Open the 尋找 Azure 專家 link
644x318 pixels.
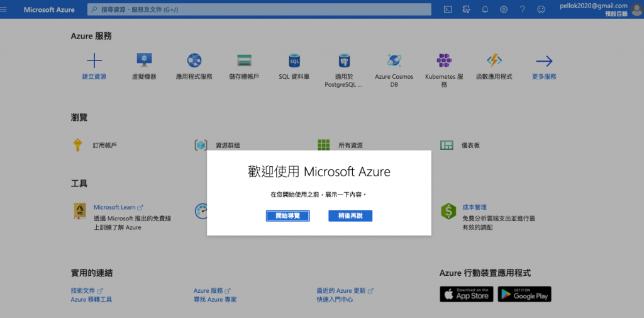tap(215, 300)
